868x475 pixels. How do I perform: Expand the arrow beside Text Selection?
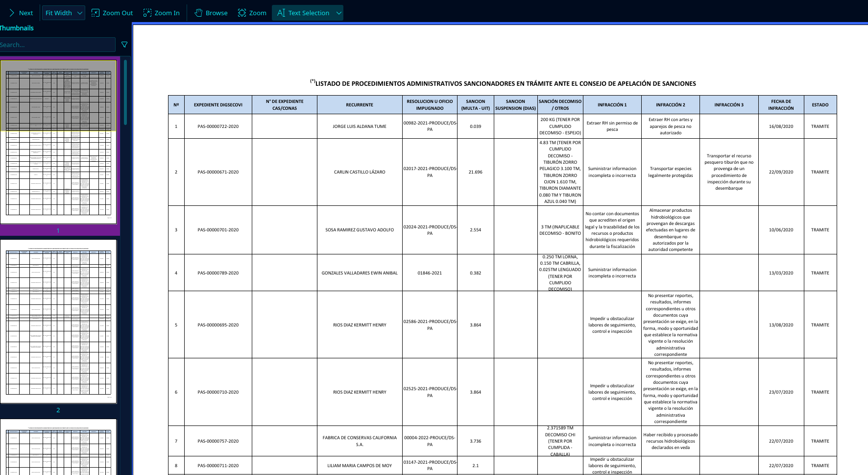338,13
